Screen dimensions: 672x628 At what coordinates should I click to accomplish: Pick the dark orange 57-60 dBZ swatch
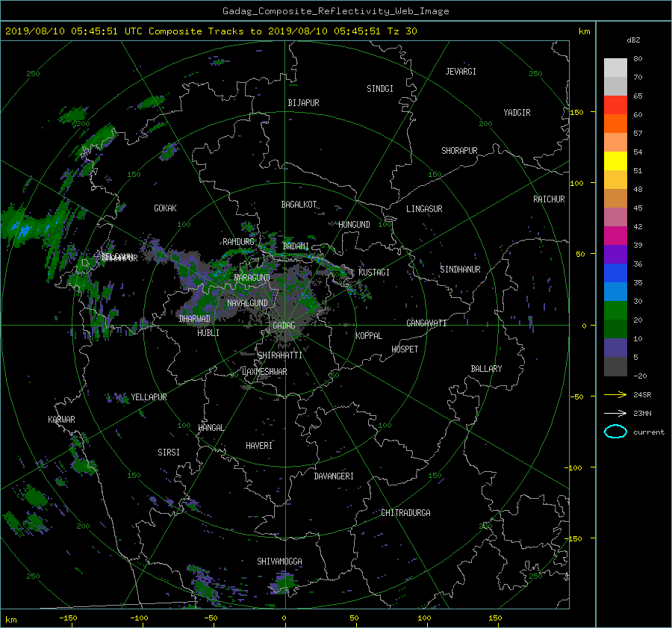click(615, 123)
